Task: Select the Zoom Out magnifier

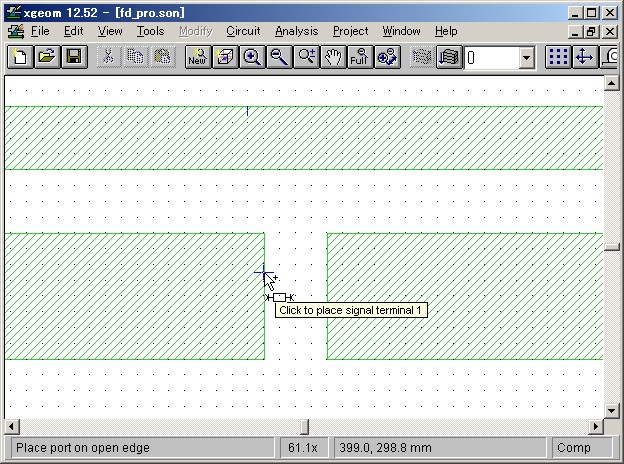Action: [x=279, y=57]
